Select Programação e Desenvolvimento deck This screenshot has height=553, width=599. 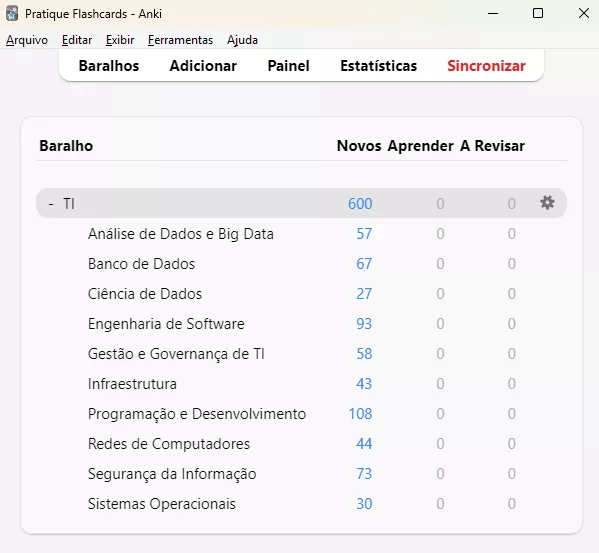197,414
